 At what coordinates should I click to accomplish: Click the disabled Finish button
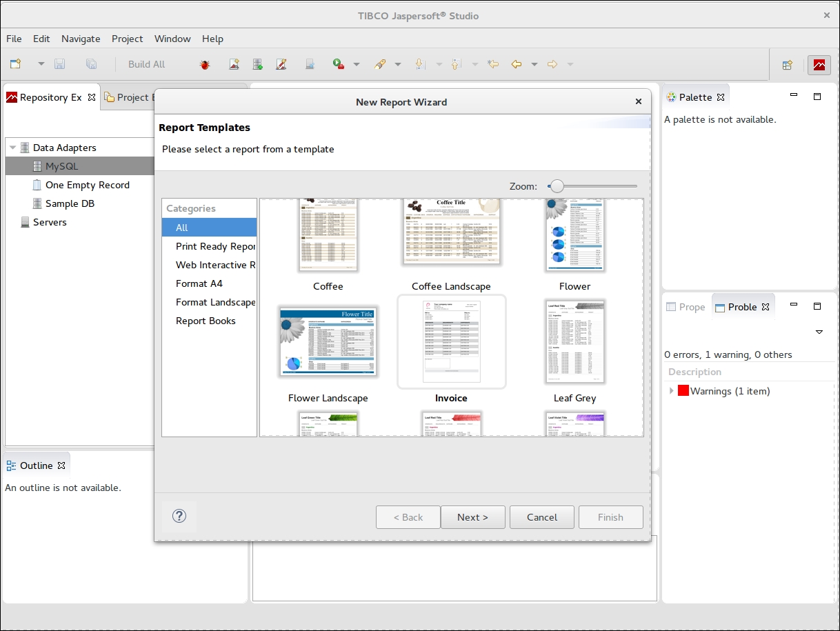tap(610, 517)
